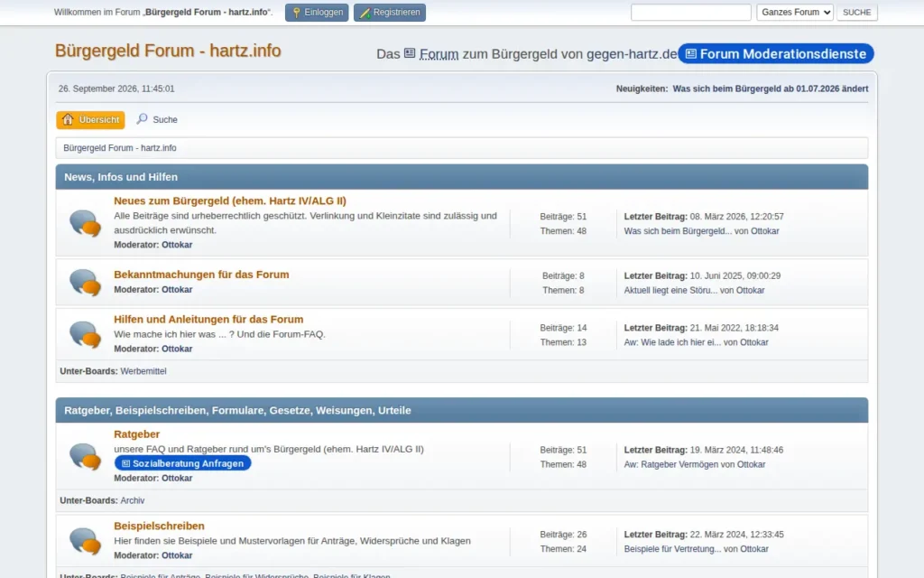Open the Hilfen und Anleitungen für das Forum board

click(208, 320)
